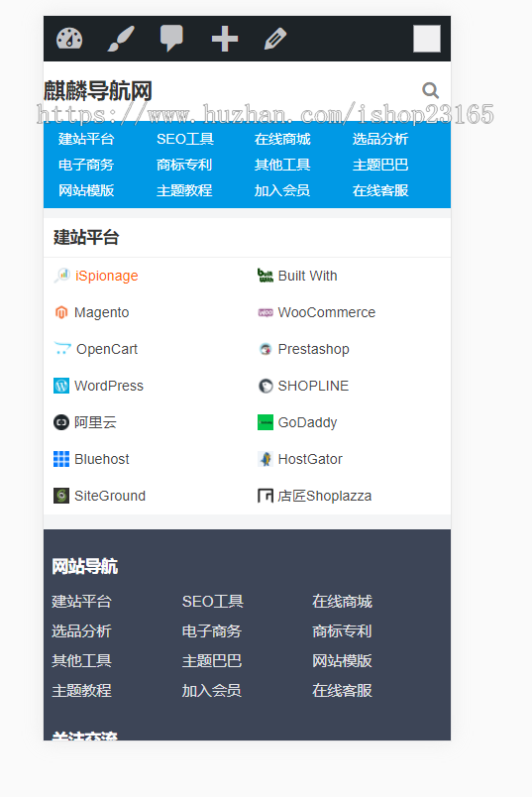Open the Magento link
The height and width of the screenshot is (797, 532).
point(102,312)
